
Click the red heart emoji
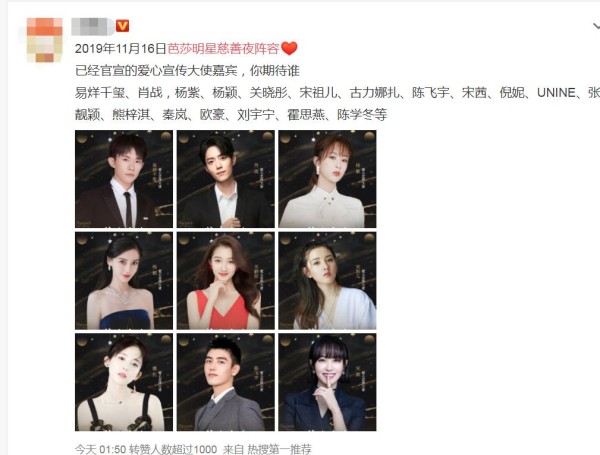point(289,49)
